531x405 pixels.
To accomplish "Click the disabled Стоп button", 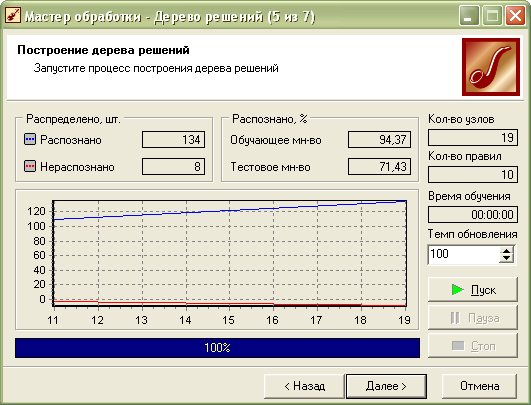I will point(473,346).
